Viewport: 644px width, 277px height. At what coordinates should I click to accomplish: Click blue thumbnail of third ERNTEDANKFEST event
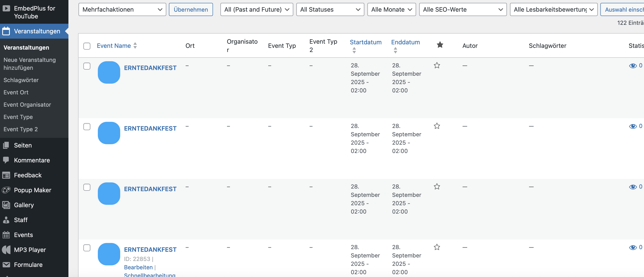coord(109,193)
